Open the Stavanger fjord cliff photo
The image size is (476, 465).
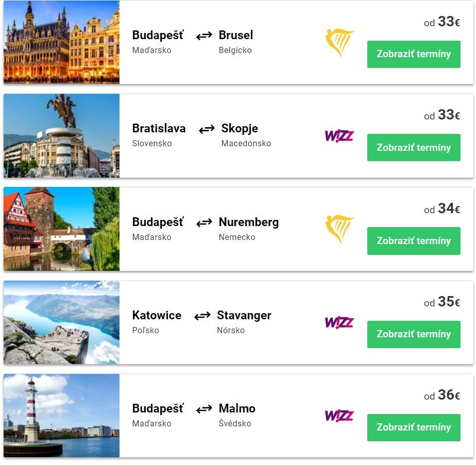pyautogui.click(x=61, y=322)
